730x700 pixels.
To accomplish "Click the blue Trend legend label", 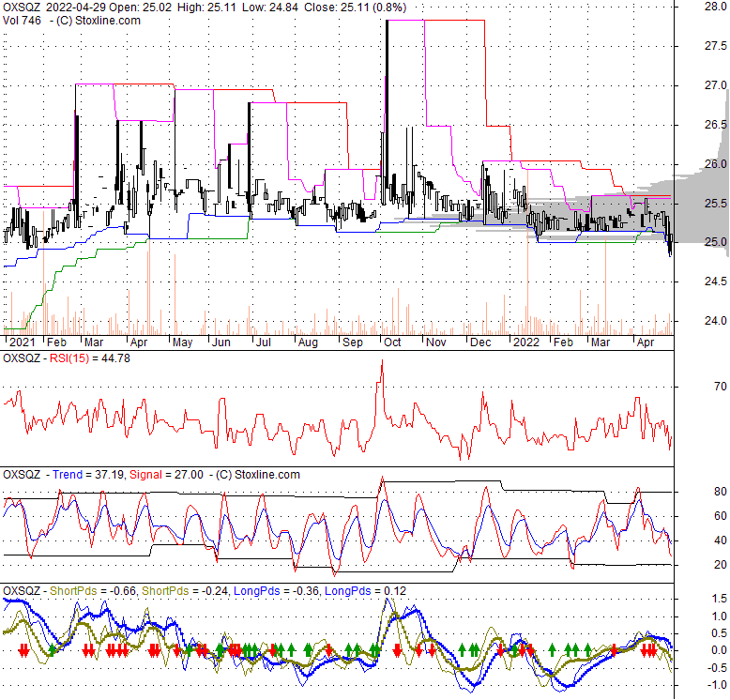I will pyautogui.click(x=68, y=475).
